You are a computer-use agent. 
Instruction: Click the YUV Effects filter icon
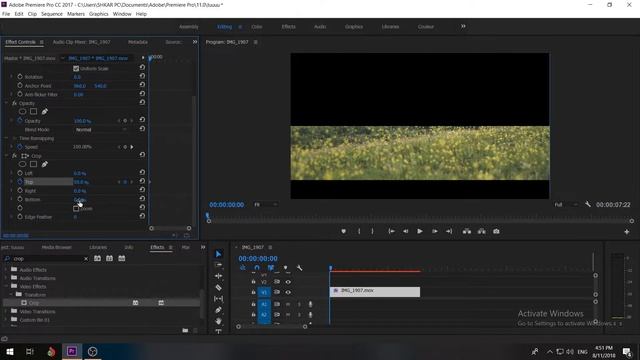[122, 258]
